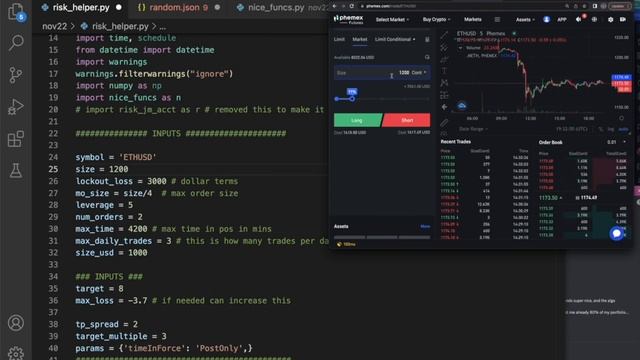Click the Recent Trades heading
The height and width of the screenshot is (360, 640).
[456, 142]
